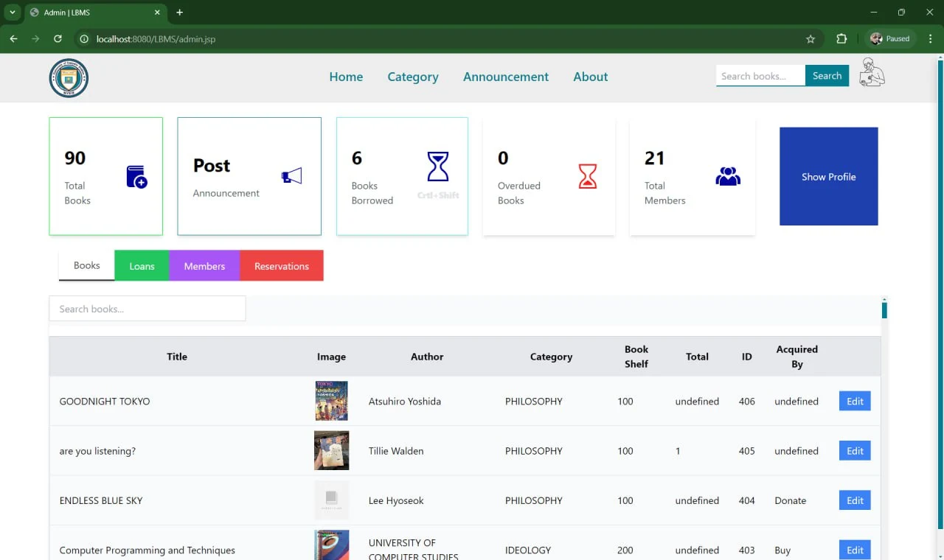Select the Members tab
This screenshot has width=944, height=560.
pos(204,265)
